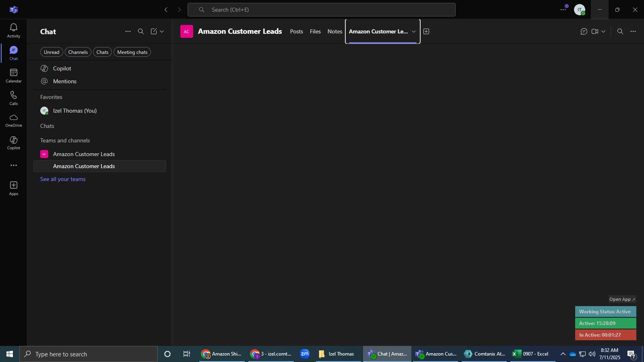
Task: Show hidden system tray icons
Action: pyautogui.click(x=563, y=354)
